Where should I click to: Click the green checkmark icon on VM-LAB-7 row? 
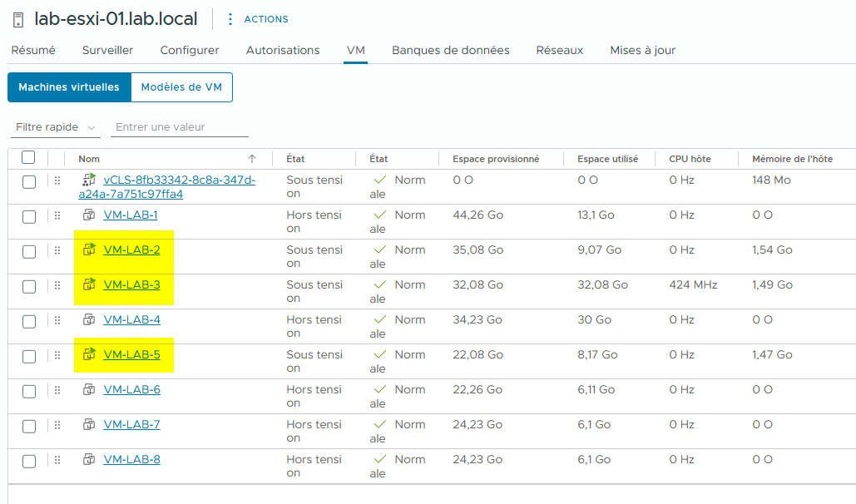[x=380, y=424]
